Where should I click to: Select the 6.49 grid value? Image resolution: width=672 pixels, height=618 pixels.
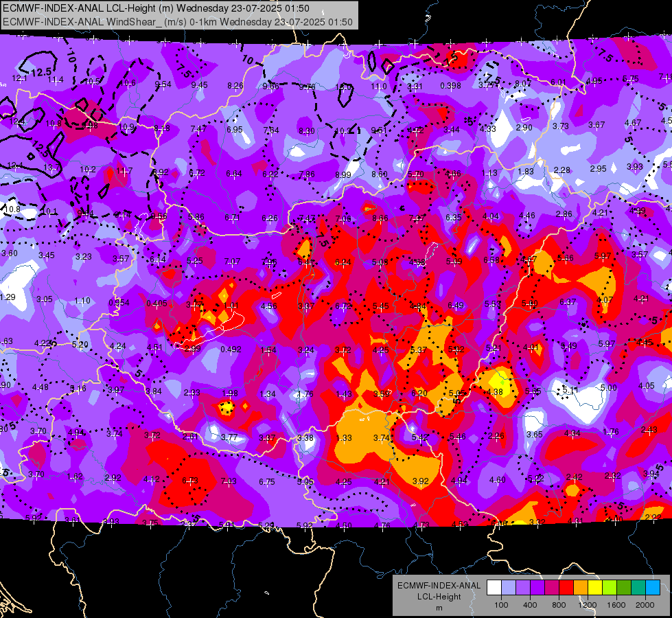coord(456,306)
